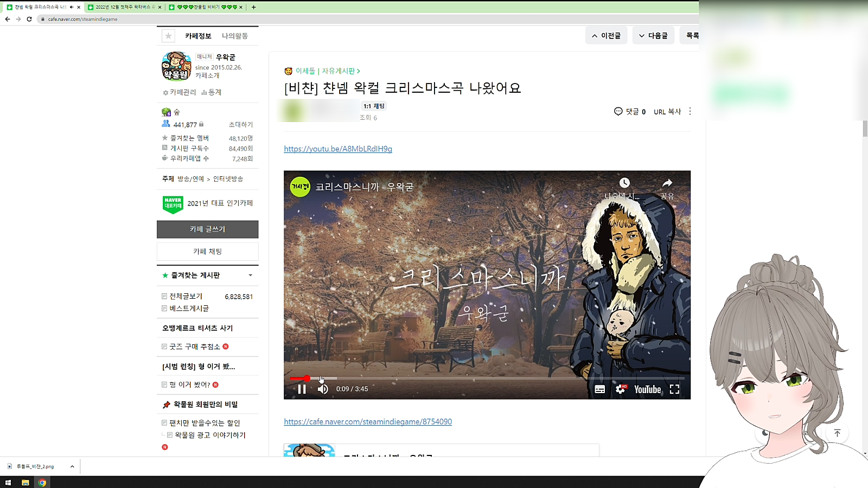Open the 굿즈 구매 추첨소 board
The width and height of the screenshot is (868, 488).
click(x=195, y=346)
